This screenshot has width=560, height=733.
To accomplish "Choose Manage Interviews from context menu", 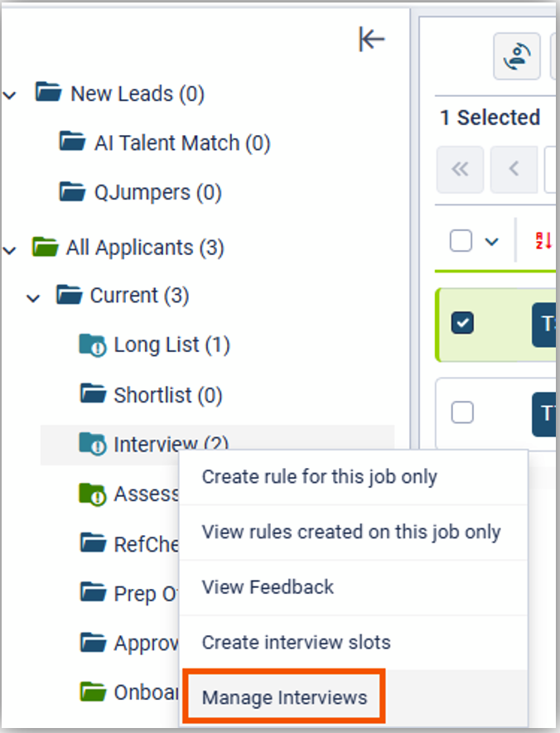I will pos(284,697).
